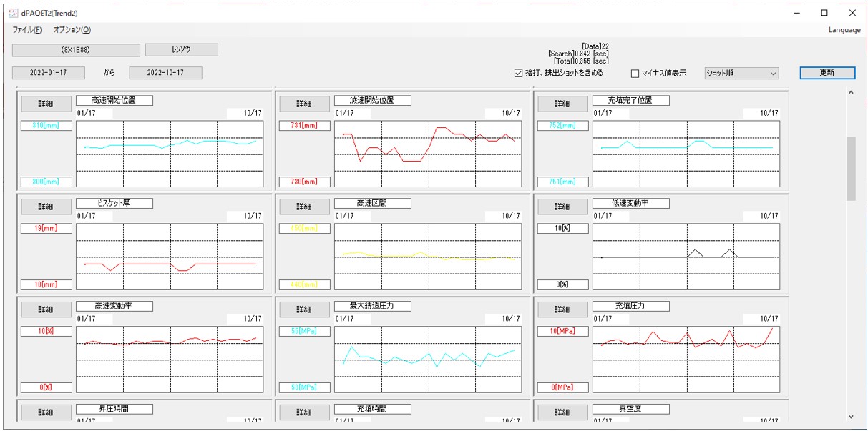Open the ファイル(F) menu
The height and width of the screenshot is (431, 868).
pos(27,30)
